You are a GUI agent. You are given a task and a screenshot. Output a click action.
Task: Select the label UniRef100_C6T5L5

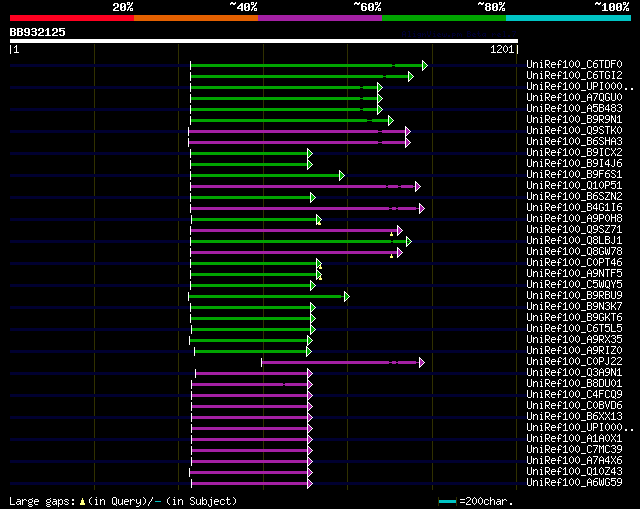pyautogui.click(x=574, y=329)
